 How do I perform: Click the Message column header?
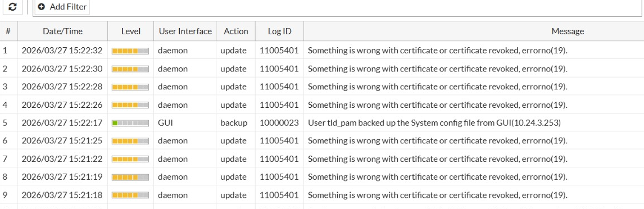pyautogui.click(x=568, y=31)
